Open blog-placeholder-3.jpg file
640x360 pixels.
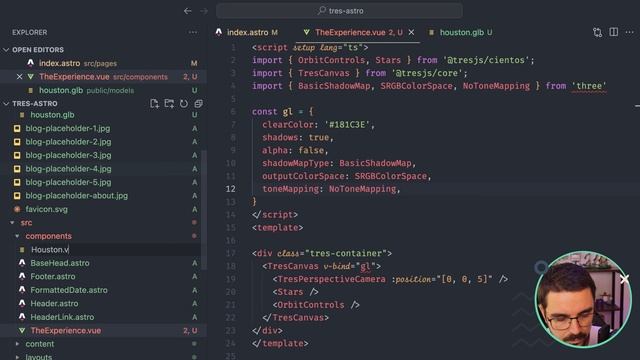[101, 156]
